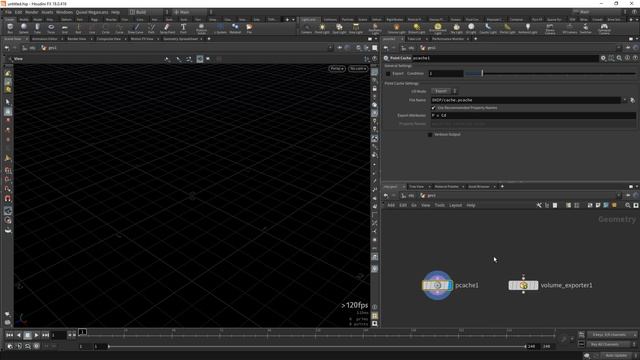Switch to the Composite View tab
640x360 pixels.
(109, 39)
